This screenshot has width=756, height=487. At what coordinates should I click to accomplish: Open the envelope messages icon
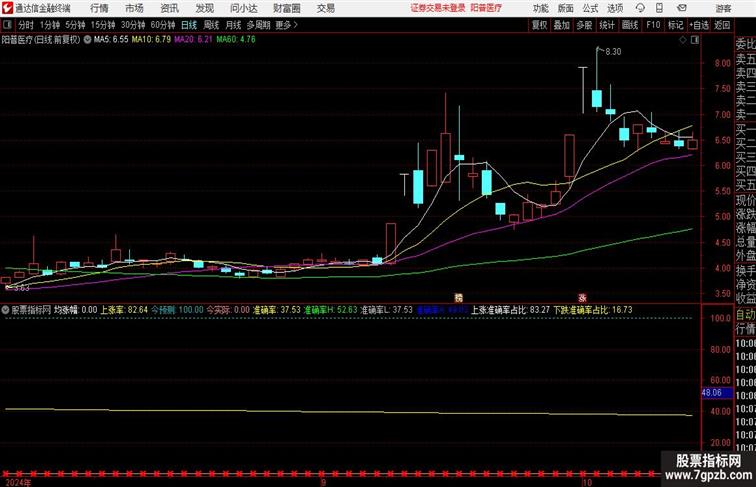click(x=682, y=8)
